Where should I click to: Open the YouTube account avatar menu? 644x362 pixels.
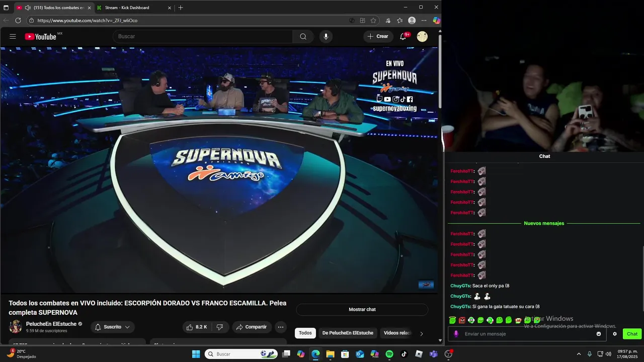[x=422, y=36]
